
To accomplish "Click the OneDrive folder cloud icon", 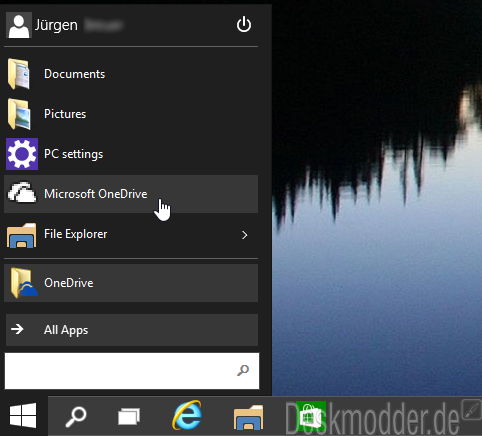I will point(23,283).
